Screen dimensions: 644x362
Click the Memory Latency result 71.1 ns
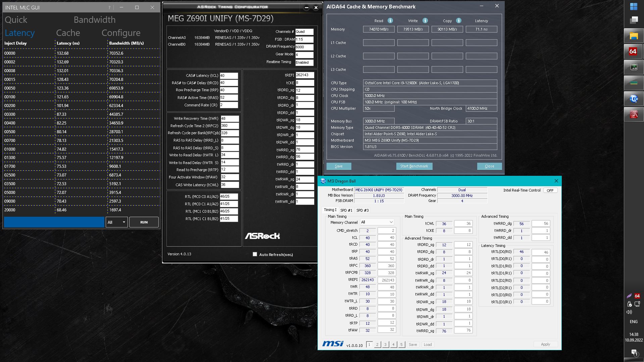(481, 29)
